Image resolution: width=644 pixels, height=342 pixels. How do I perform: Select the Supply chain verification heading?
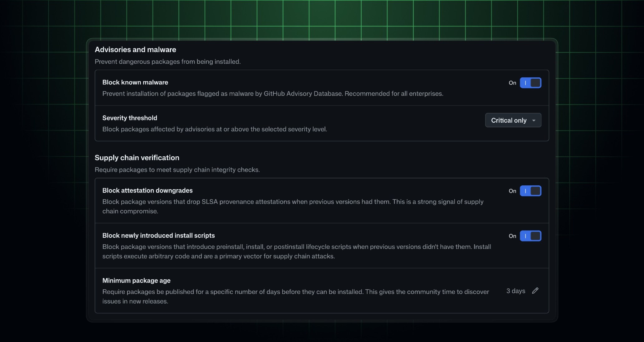137,158
